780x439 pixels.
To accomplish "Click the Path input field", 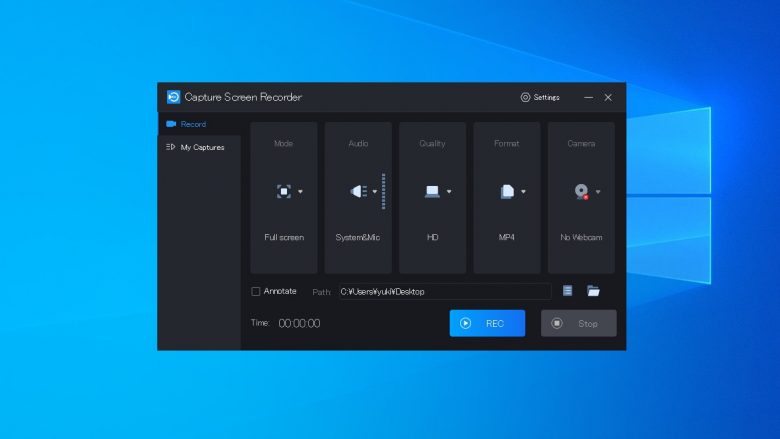I will pyautogui.click(x=445, y=291).
